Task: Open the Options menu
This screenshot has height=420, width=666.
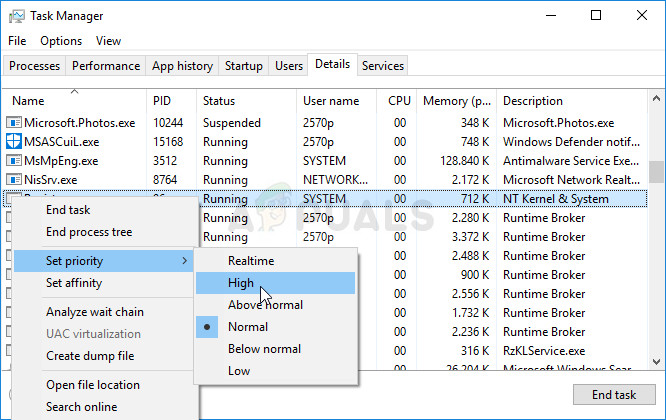Action: coord(61,41)
